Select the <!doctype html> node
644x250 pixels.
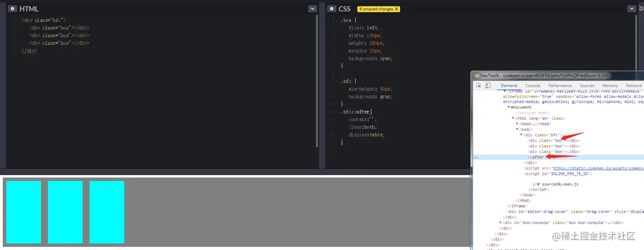pos(532,113)
